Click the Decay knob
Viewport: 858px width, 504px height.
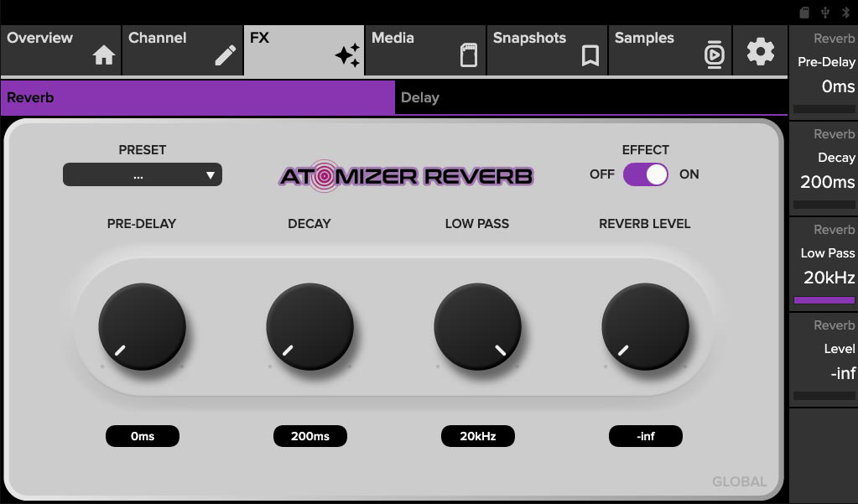(x=309, y=326)
